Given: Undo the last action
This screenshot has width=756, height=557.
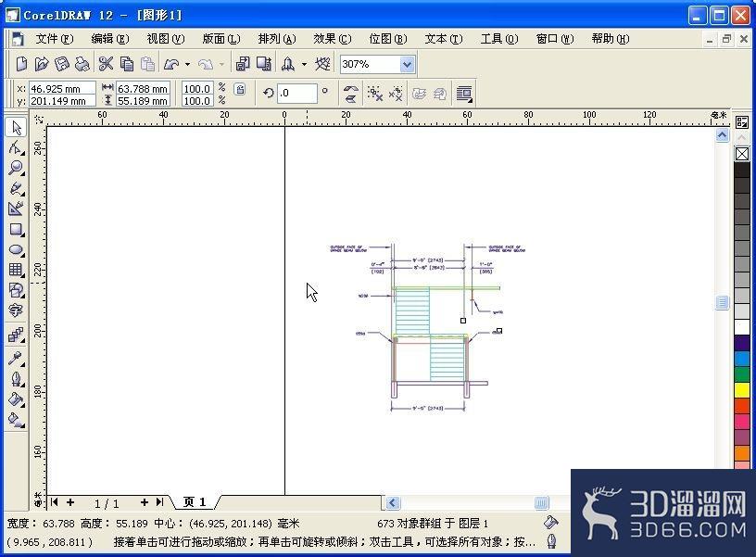Looking at the screenshot, I should coord(171,64).
